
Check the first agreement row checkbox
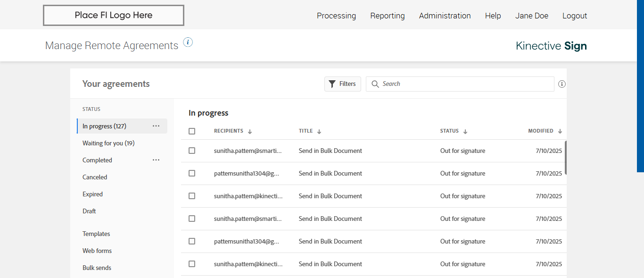click(192, 151)
